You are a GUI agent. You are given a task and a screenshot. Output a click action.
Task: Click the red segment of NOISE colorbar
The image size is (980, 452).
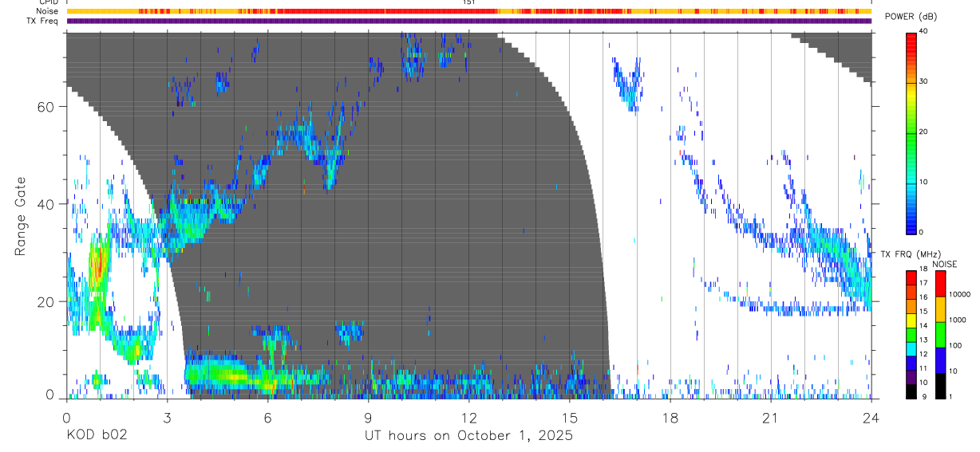[940, 282]
